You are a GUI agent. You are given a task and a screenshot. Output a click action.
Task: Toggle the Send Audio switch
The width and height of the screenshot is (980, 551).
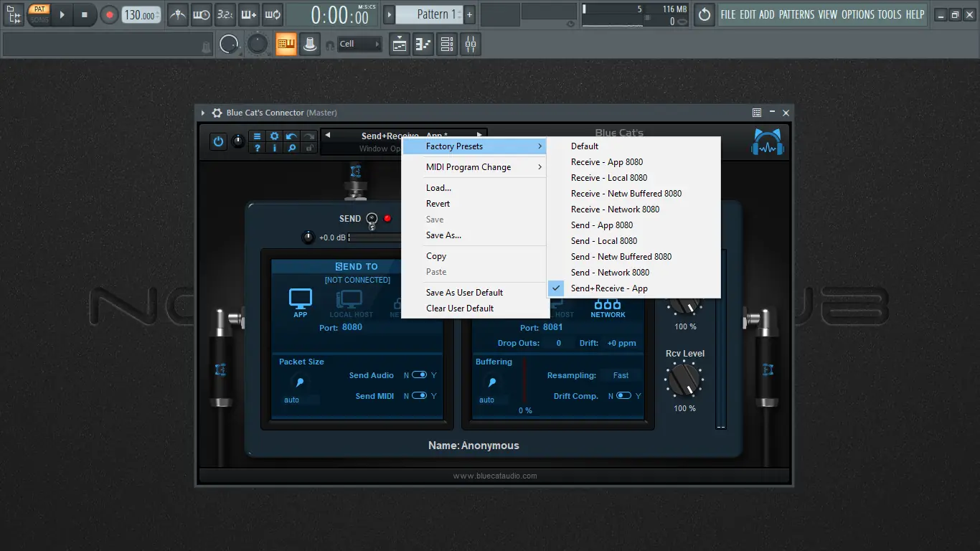click(420, 375)
